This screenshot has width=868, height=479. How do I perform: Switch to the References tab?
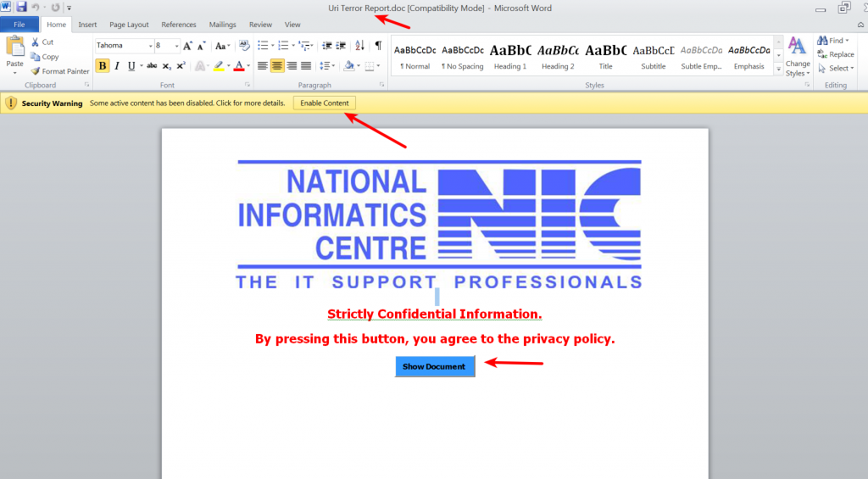tap(179, 25)
